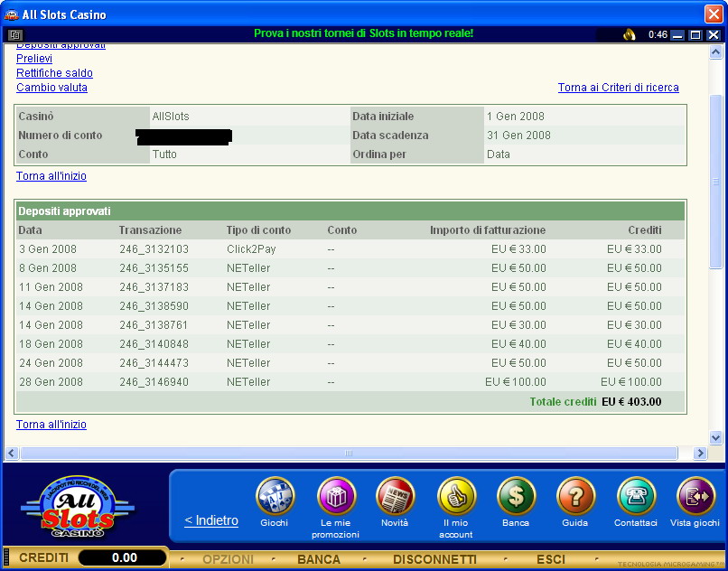The height and width of the screenshot is (571, 728).
Task: Click Torna all'inizio link above deposits table
Action: [51, 175]
